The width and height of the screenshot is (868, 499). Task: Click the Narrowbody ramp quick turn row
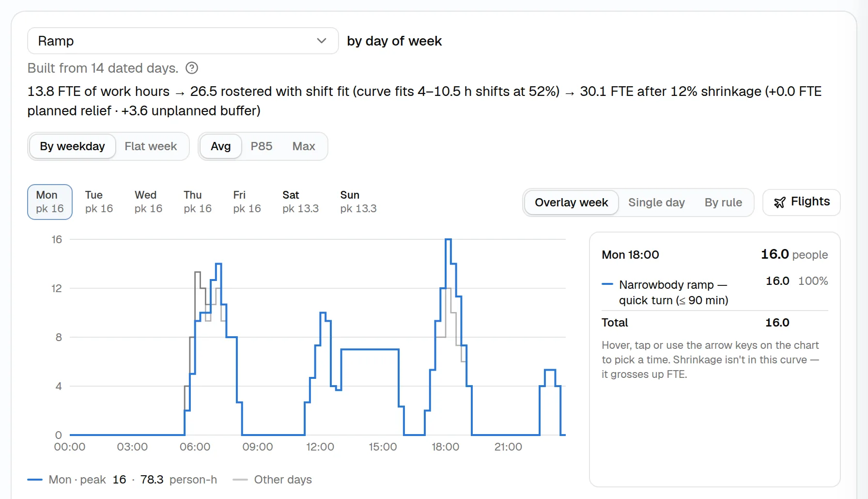714,292
